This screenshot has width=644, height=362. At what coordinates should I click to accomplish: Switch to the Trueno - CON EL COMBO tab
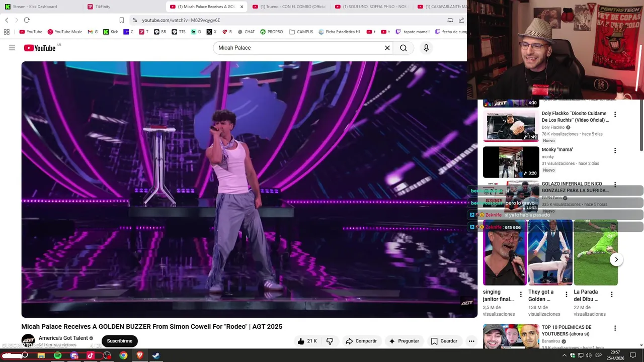pos(289,7)
